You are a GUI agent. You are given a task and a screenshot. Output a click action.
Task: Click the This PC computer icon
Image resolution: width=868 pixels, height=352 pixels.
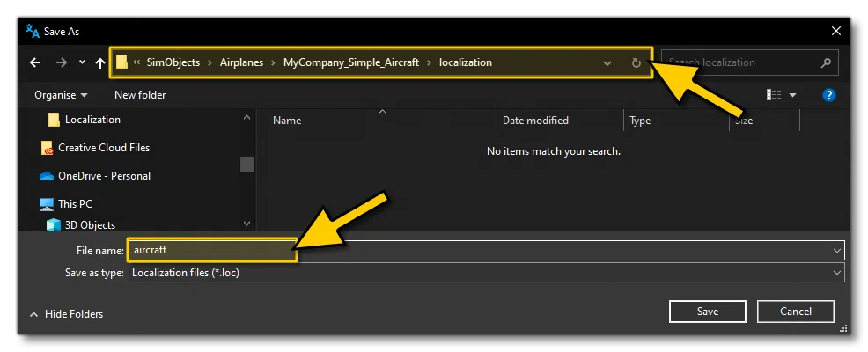pyautogui.click(x=47, y=204)
